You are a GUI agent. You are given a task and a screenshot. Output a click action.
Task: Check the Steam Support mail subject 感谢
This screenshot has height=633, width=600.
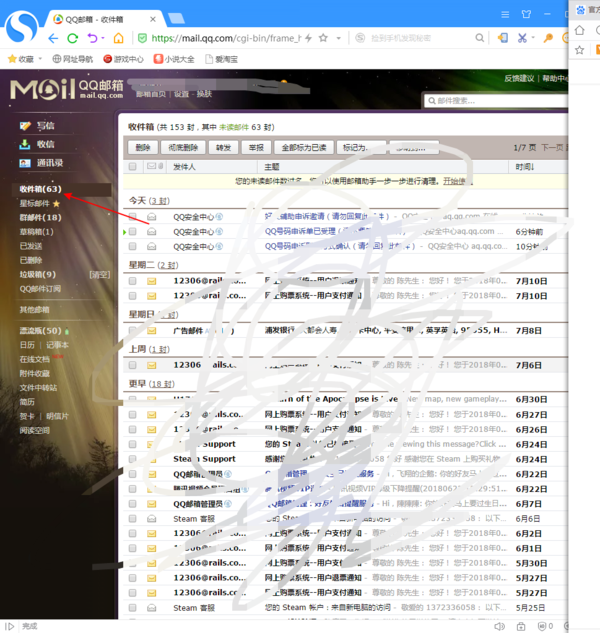(x=132, y=459)
